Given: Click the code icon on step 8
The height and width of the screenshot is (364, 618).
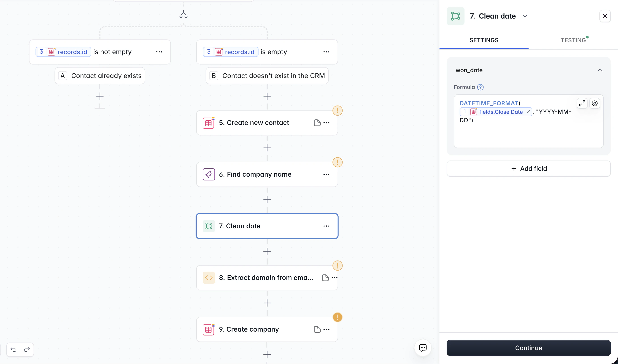Looking at the screenshot, I should tap(208, 277).
